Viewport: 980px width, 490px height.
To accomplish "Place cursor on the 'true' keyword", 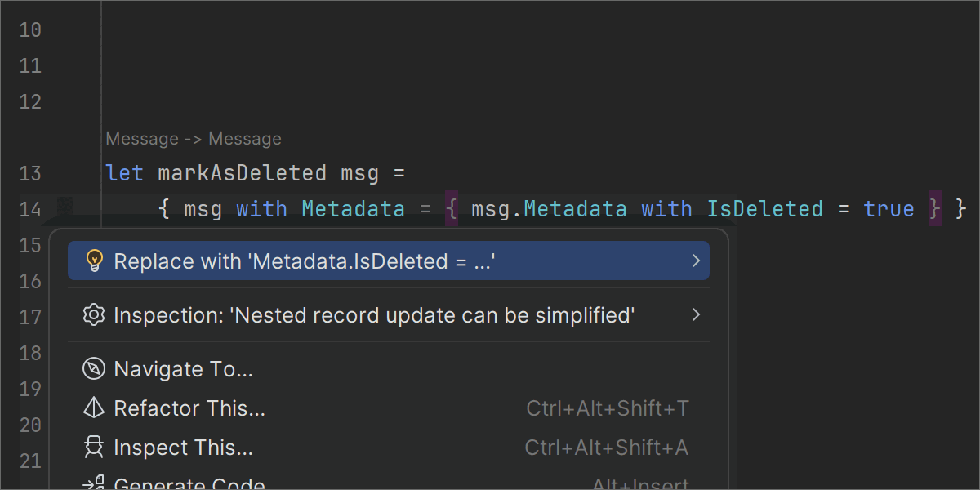I will [889, 209].
